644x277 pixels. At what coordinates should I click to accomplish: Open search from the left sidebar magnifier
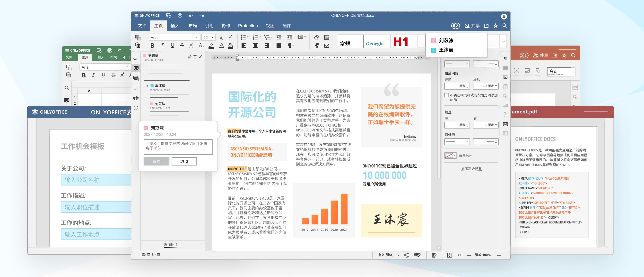click(x=136, y=59)
